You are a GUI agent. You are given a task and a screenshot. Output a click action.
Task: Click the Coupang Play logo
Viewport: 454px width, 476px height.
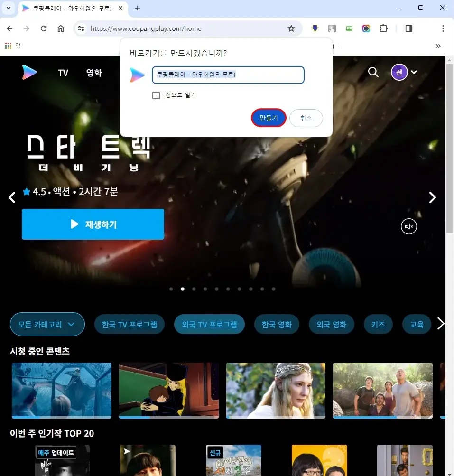click(x=28, y=72)
